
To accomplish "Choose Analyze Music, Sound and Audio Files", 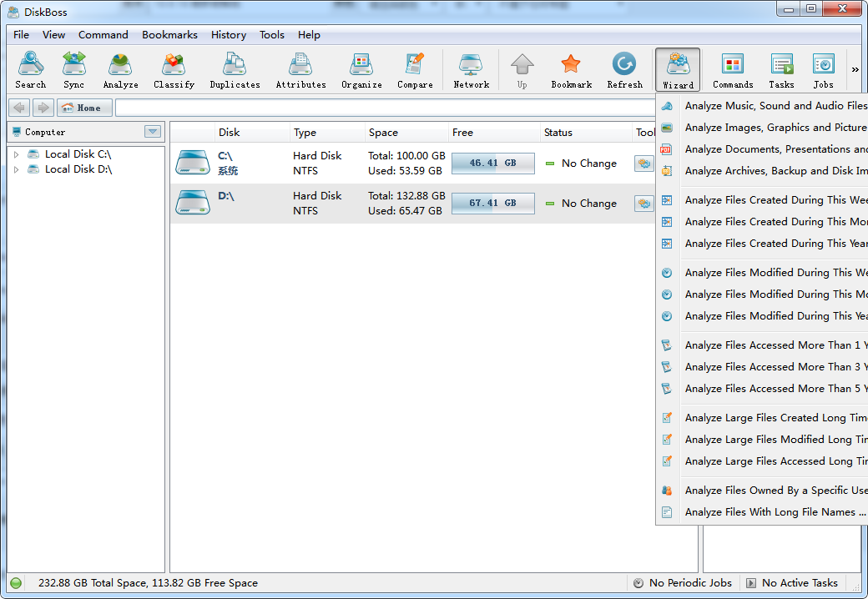I will click(763, 106).
